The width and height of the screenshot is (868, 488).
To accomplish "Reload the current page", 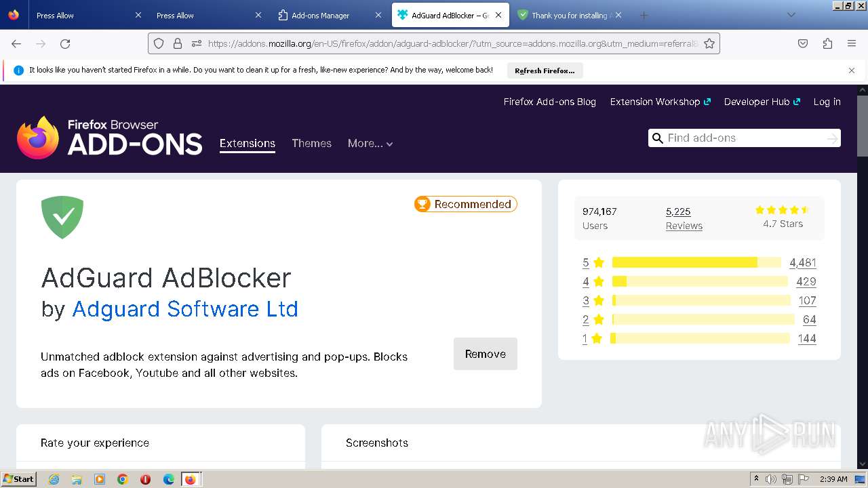I will point(65,43).
